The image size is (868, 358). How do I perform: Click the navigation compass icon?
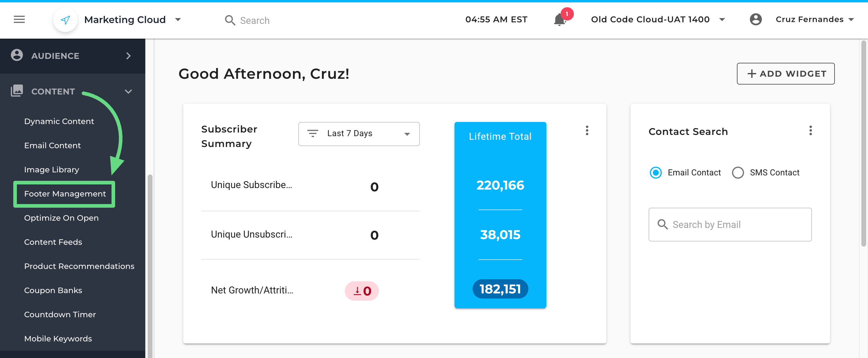tap(65, 20)
